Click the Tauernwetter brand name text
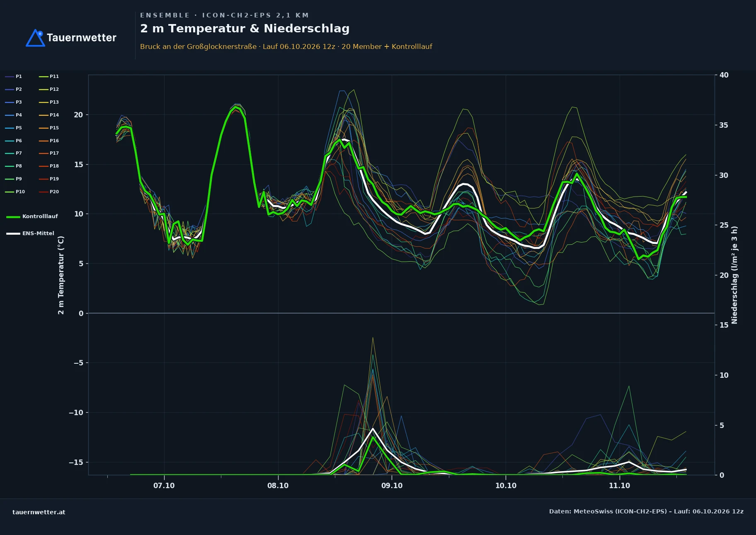The width and height of the screenshot is (756, 535). [x=82, y=38]
